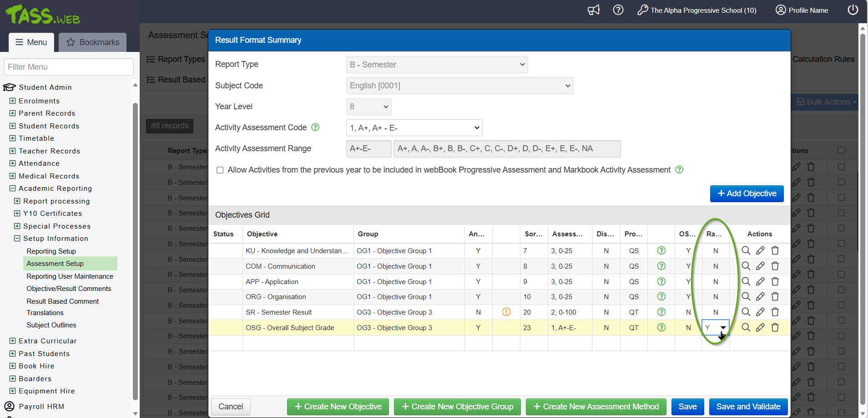Viewport: 868px width, 418px height.
Task: Click the Filter Menu search field
Action: coord(69,67)
